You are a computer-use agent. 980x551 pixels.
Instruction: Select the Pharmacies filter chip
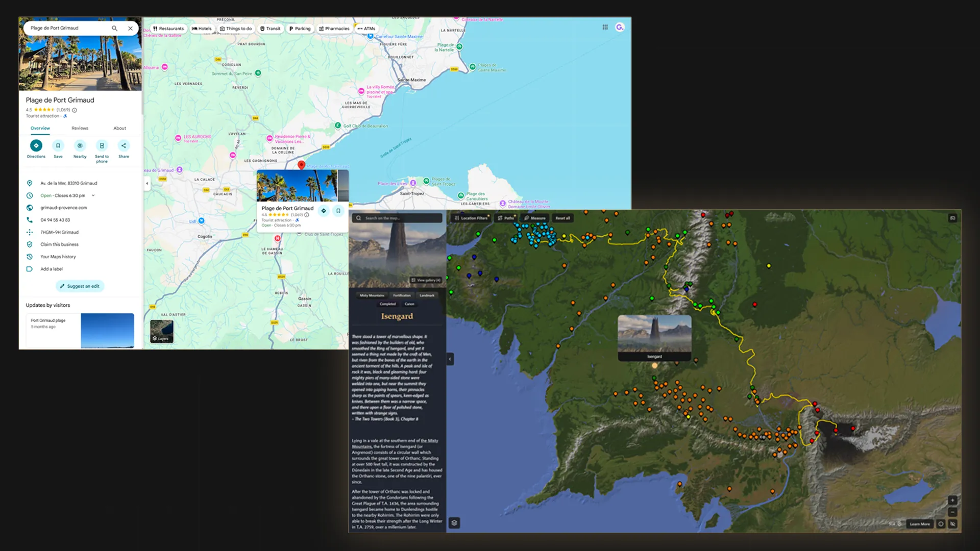pyautogui.click(x=334, y=29)
